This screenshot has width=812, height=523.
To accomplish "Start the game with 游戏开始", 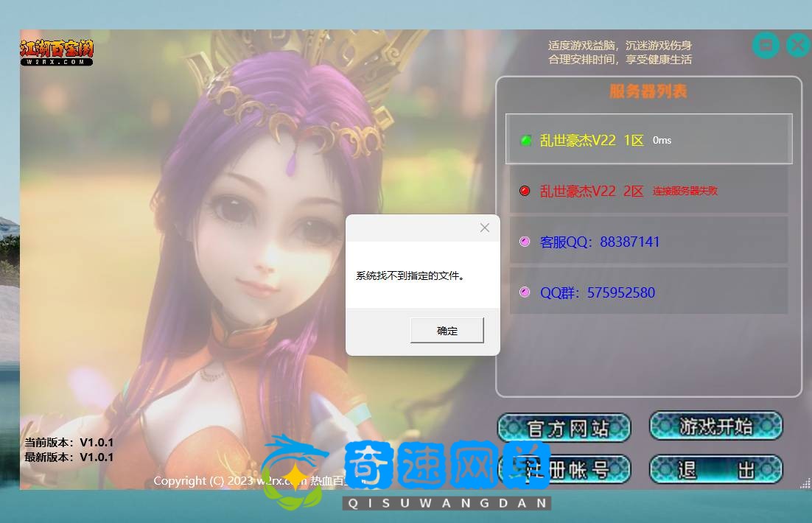I will click(715, 426).
